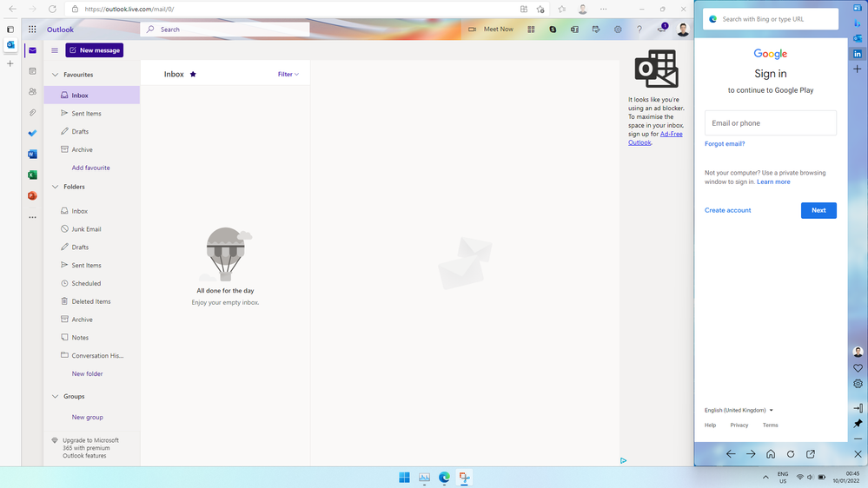Open the Junk Email folder

tap(92, 229)
